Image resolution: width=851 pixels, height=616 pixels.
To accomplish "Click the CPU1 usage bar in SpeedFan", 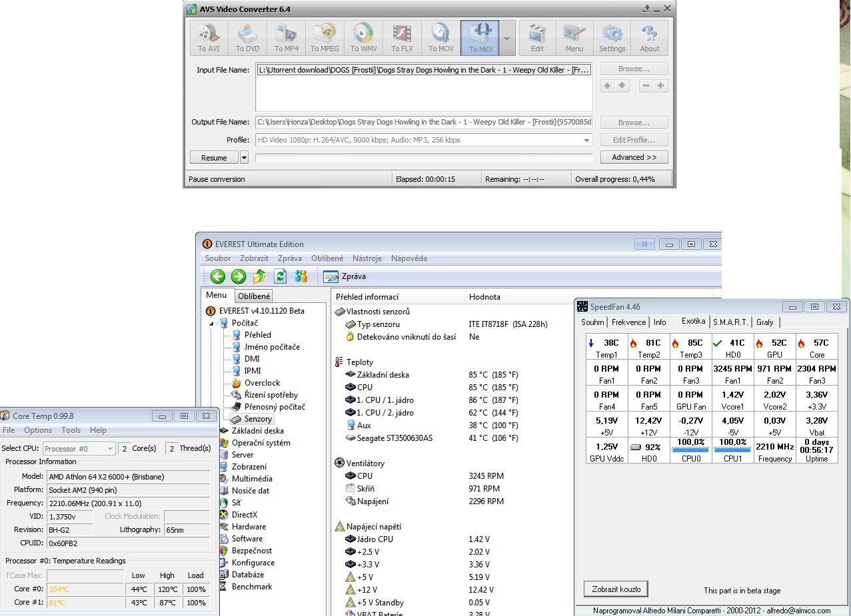I will tap(733, 450).
